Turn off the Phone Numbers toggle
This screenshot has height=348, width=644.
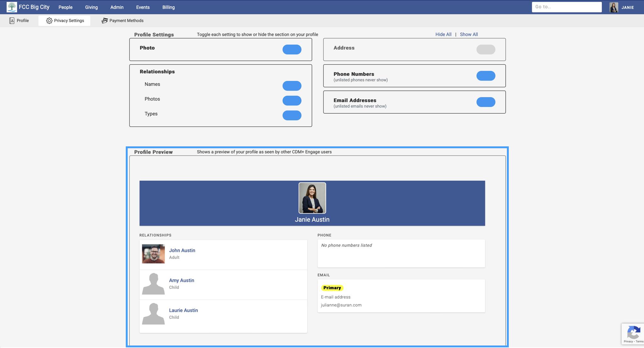click(486, 75)
